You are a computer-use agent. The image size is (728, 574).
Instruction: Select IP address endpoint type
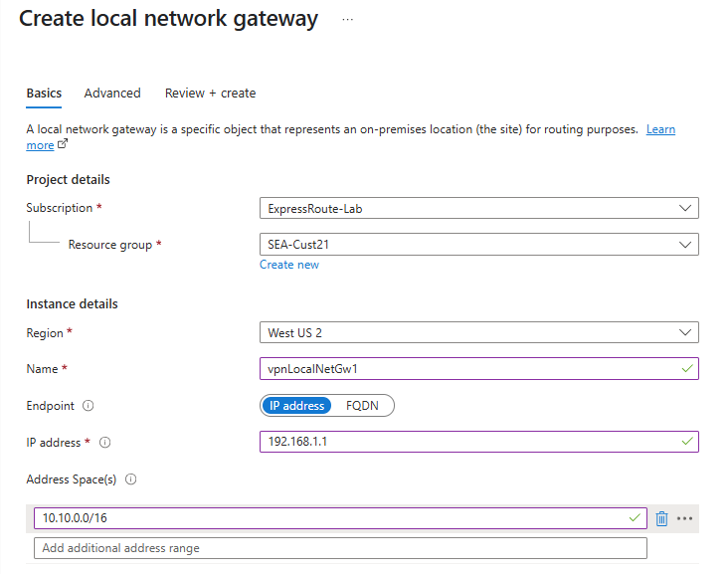(x=296, y=406)
